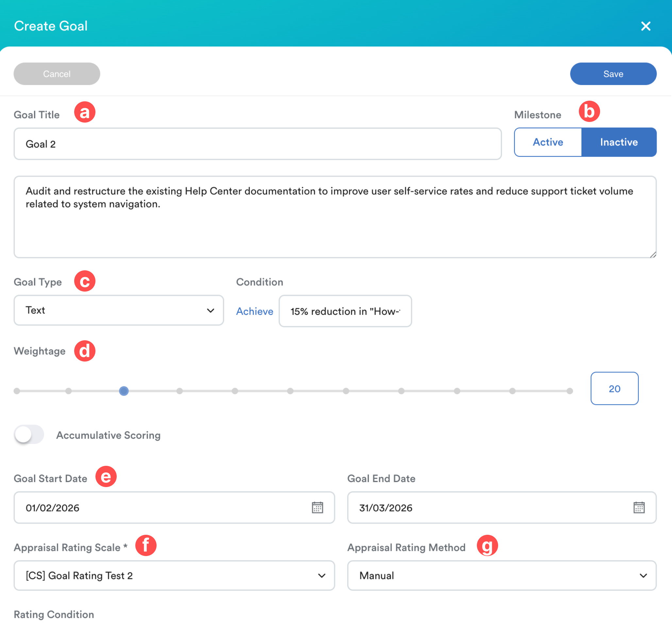Click the red 'b' marker beside Milestone
Screen dimensions: 672x625
point(589,111)
